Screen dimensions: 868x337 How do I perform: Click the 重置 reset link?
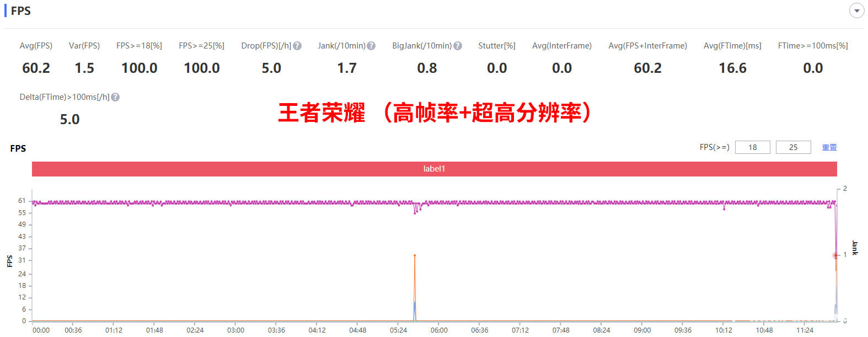[x=829, y=147]
